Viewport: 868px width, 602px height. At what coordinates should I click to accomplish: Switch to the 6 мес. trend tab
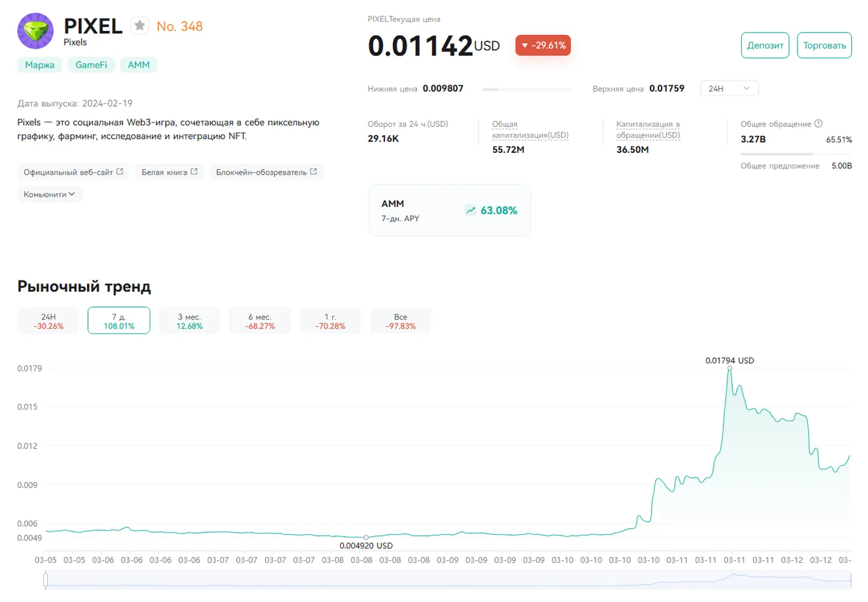tap(260, 321)
